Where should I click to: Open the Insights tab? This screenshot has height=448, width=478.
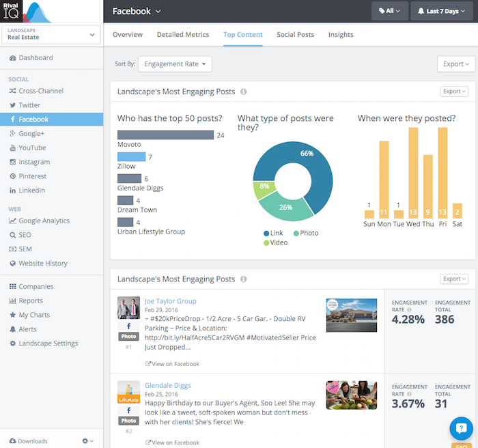(x=341, y=35)
